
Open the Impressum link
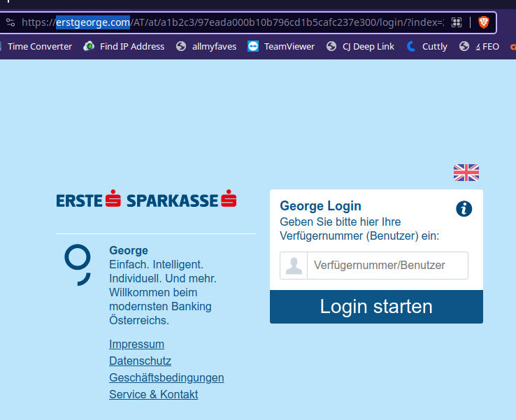(x=136, y=344)
